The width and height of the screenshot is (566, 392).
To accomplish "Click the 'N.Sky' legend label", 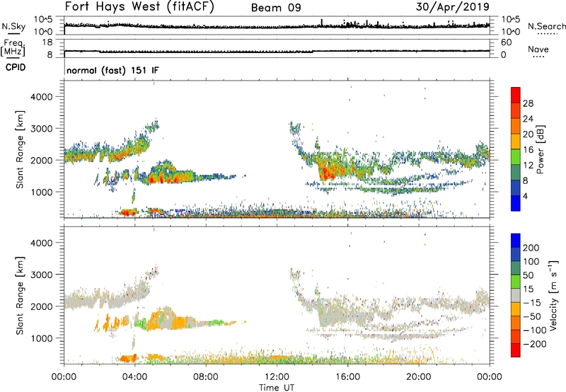I will (x=13, y=26).
